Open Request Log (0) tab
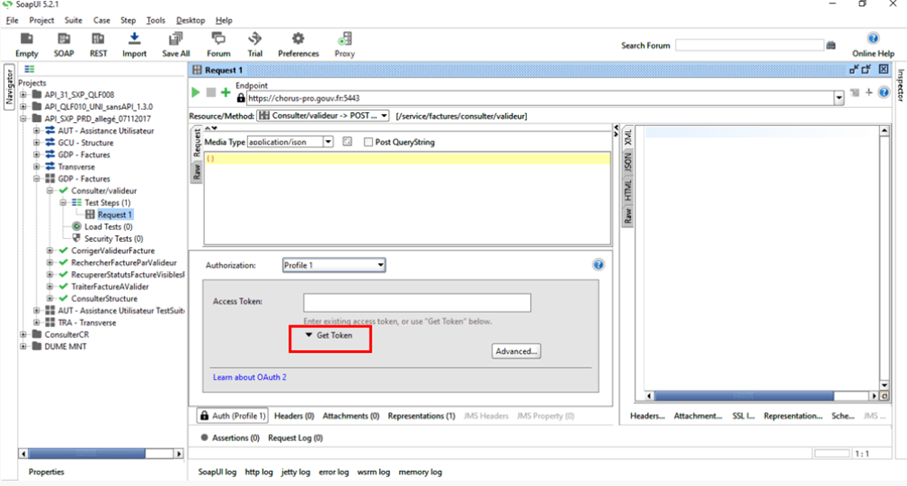The image size is (907, 486). click(295, 438)
